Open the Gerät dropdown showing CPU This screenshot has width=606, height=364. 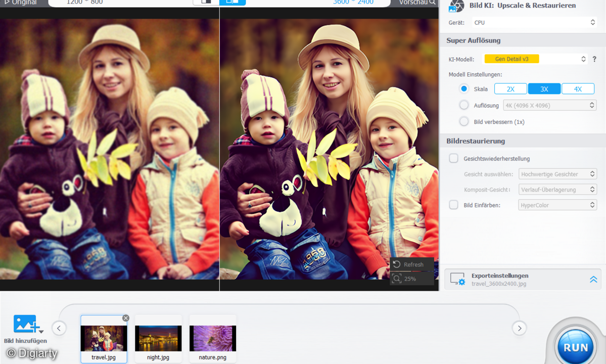click(534, 22)
